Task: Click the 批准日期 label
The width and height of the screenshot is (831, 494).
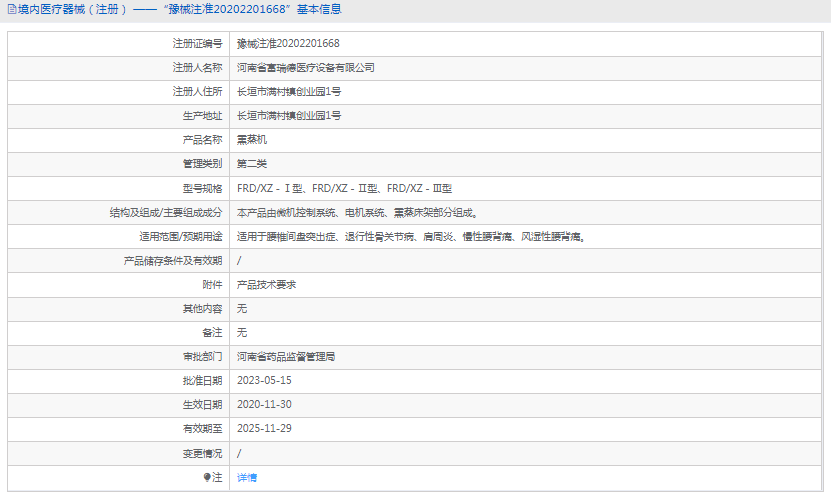Action: tap(202, 381)
